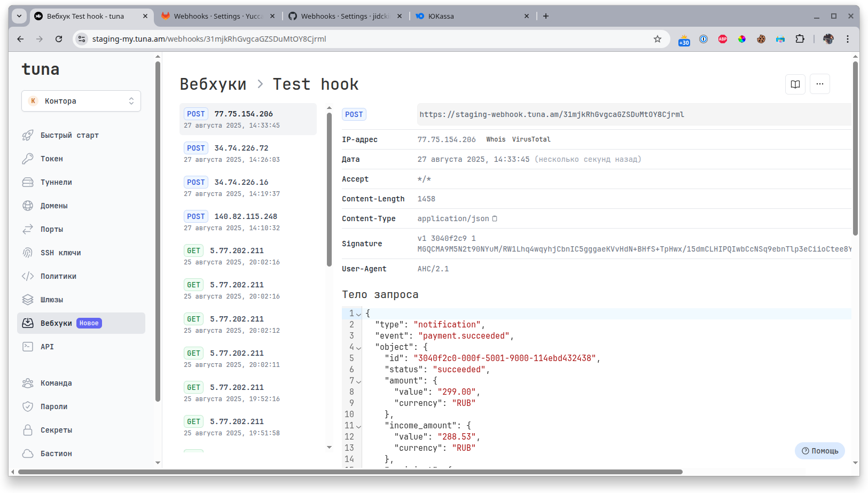Screen dimensions: 868x493
Task: Select POST request from 140.82.115.248
Action: click(x=248, y=222)
